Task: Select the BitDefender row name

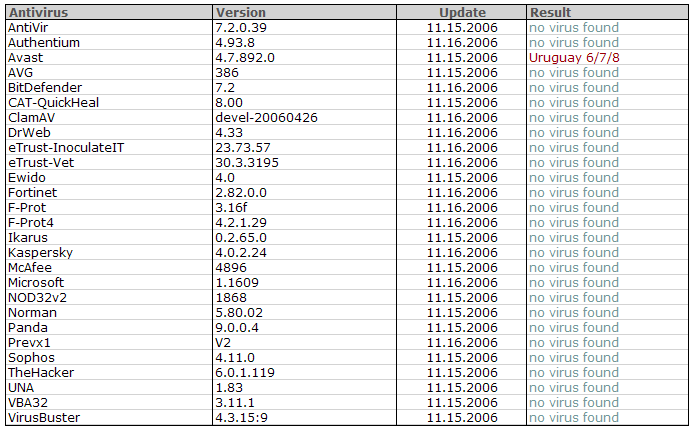Action: tap(45, 88)
